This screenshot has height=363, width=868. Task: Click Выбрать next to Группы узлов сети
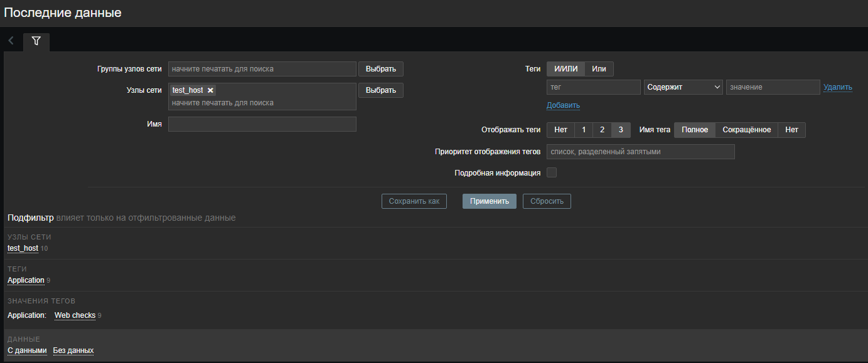coord(380,69)
